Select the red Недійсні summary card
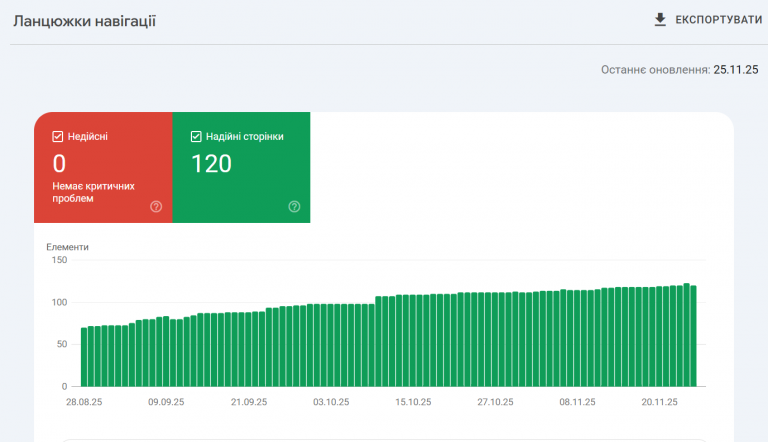 pos(103,167)
